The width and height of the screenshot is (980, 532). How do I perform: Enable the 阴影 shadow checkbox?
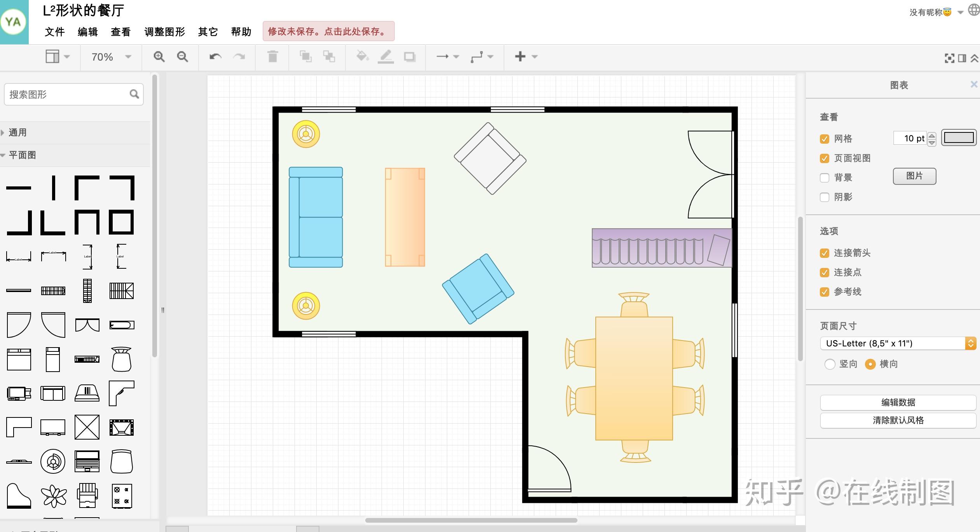tap(825, 197)
